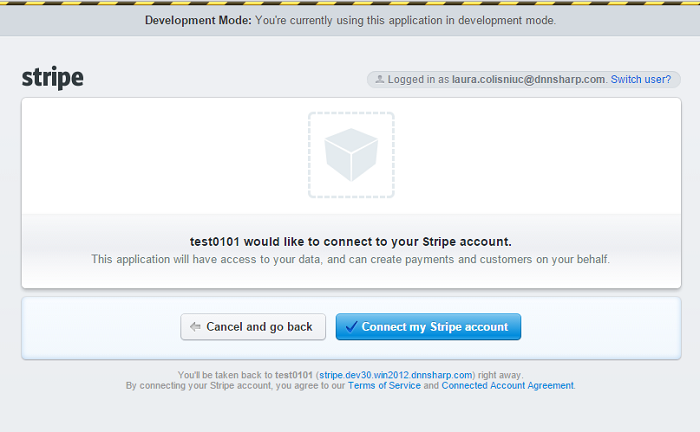Image resolution: width=700 pixels, height=432 pixels.
Task: Click Connect my Stripe account button
Action: (428, 327)
